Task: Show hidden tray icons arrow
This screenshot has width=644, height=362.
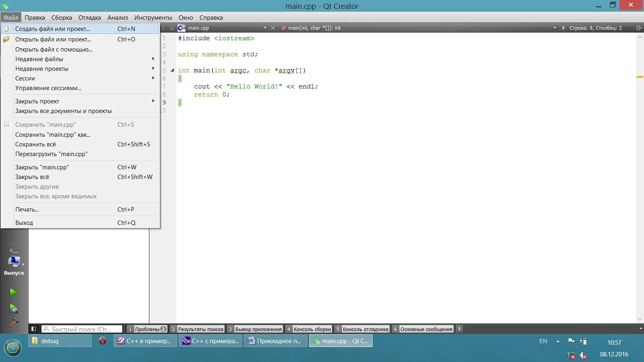Action: click(x=558, y=341)
